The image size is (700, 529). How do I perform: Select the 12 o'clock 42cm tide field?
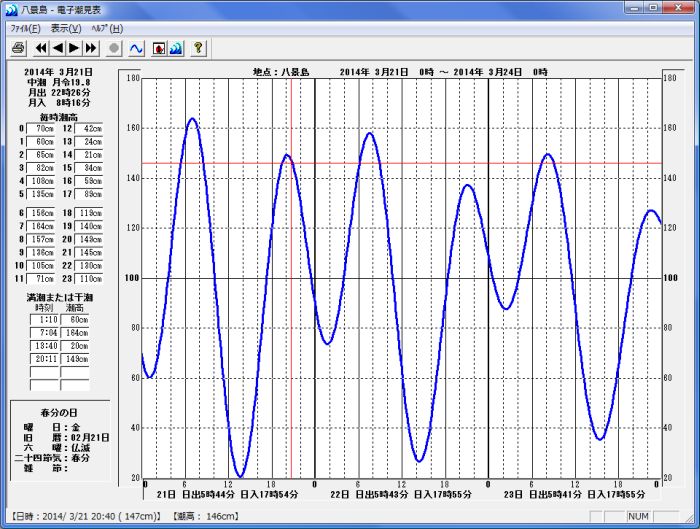click(x=92, y=128)
